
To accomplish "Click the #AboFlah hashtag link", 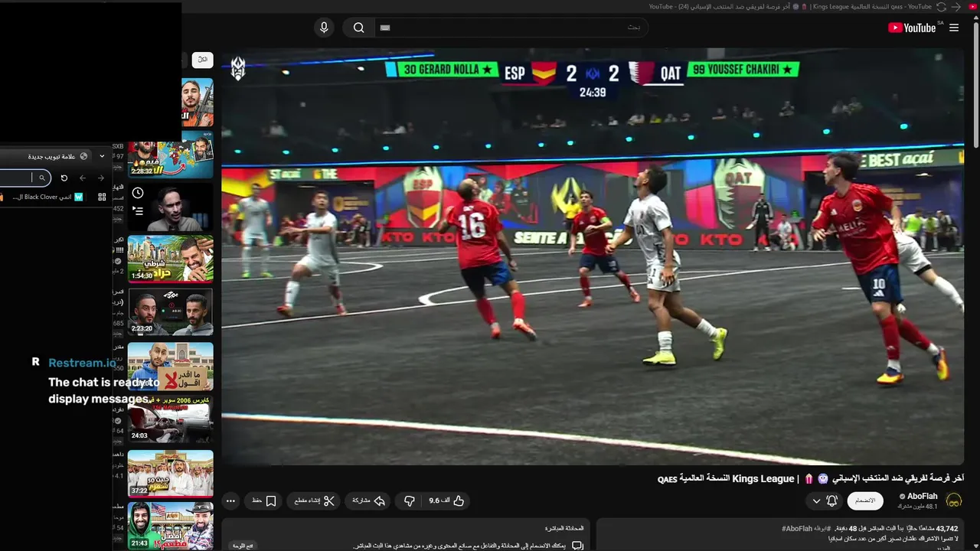I will (797, 528).
